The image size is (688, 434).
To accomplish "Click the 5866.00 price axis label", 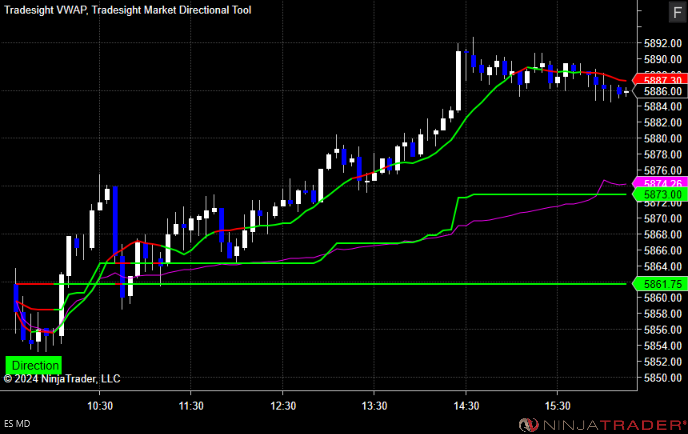I will 663,251.
